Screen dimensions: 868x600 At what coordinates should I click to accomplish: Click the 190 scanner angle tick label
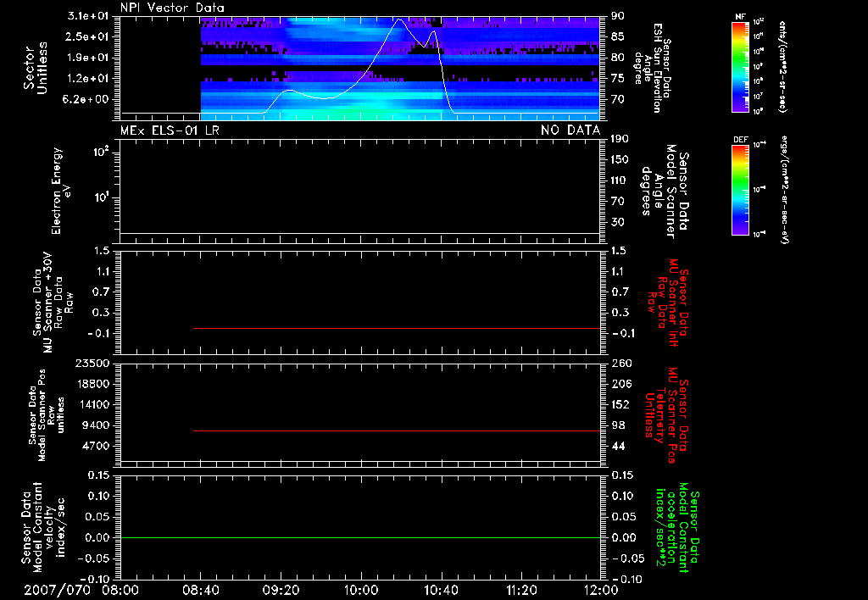point(620,139)
